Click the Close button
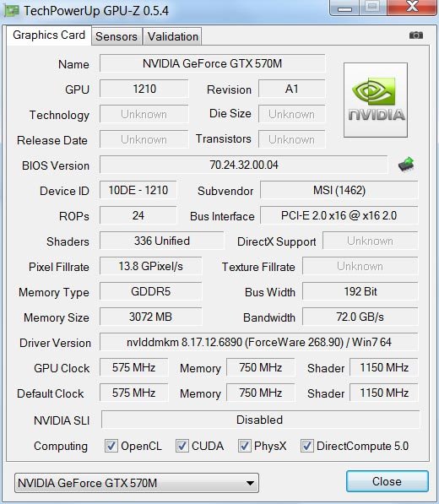 click(388, 481)
